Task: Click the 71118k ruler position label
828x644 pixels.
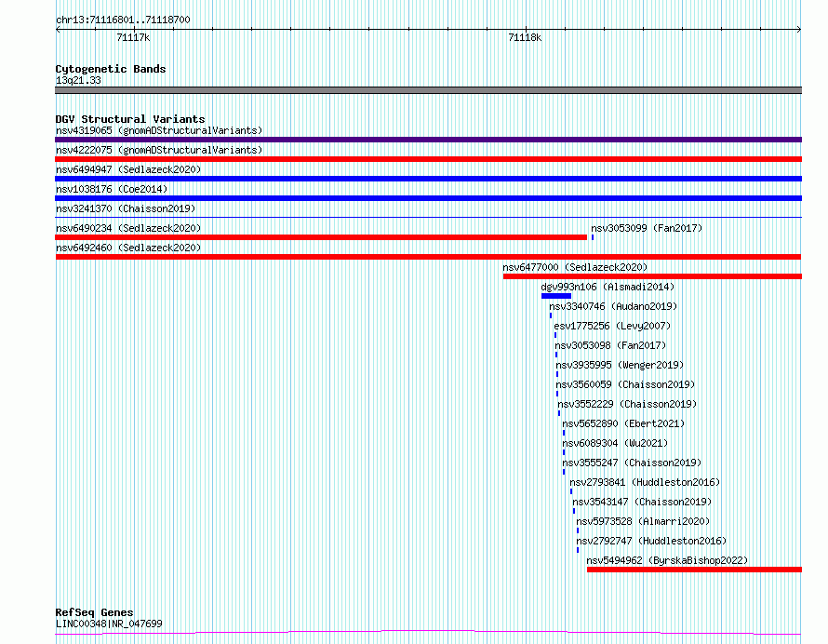Action: pos(525,37)
